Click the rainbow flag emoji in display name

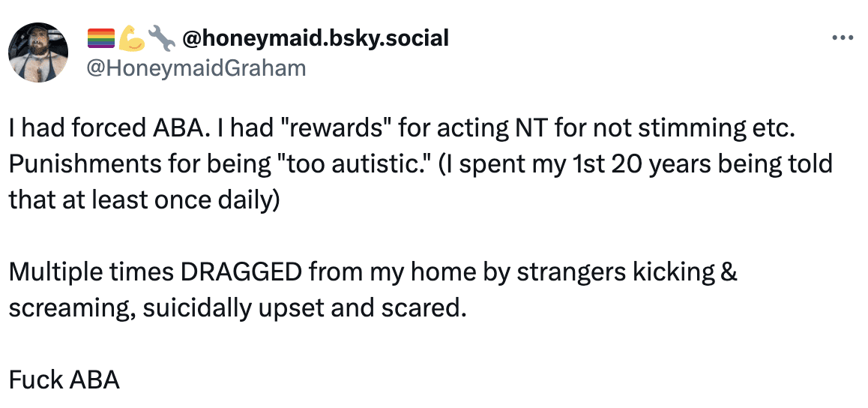[101, 37]
